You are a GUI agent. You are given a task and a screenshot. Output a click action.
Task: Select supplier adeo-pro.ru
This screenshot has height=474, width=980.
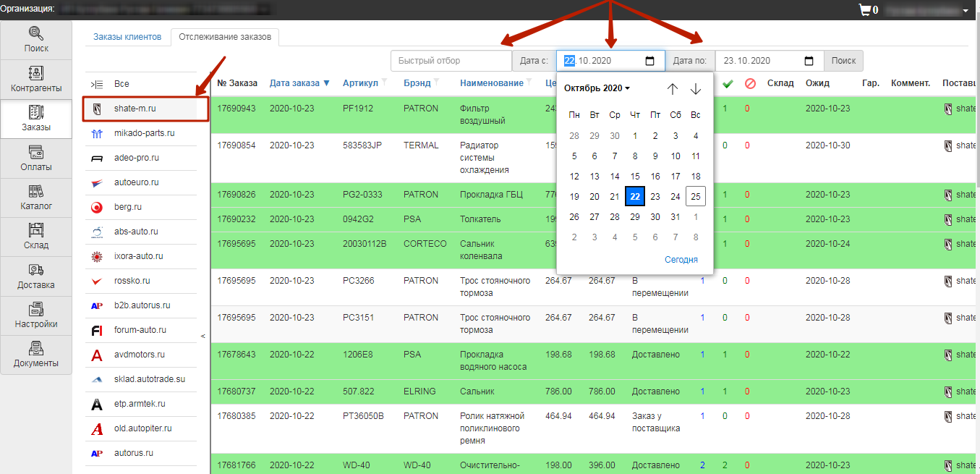(x=141, y=158)
